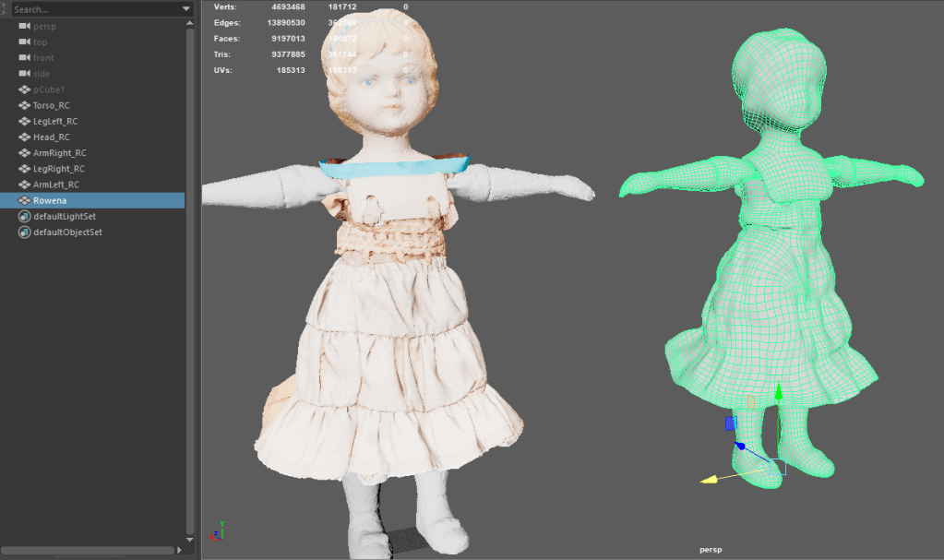The width and height of the screenshot is (944, 560).
Task: Click the blue Z-axis move arrow tip
Action: point(739,447)
